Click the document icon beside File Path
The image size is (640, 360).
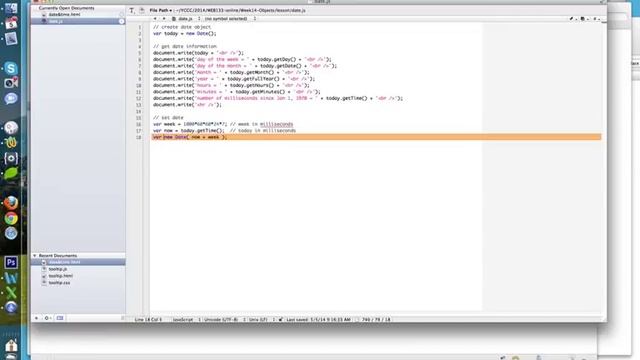(x=142, y=11)
